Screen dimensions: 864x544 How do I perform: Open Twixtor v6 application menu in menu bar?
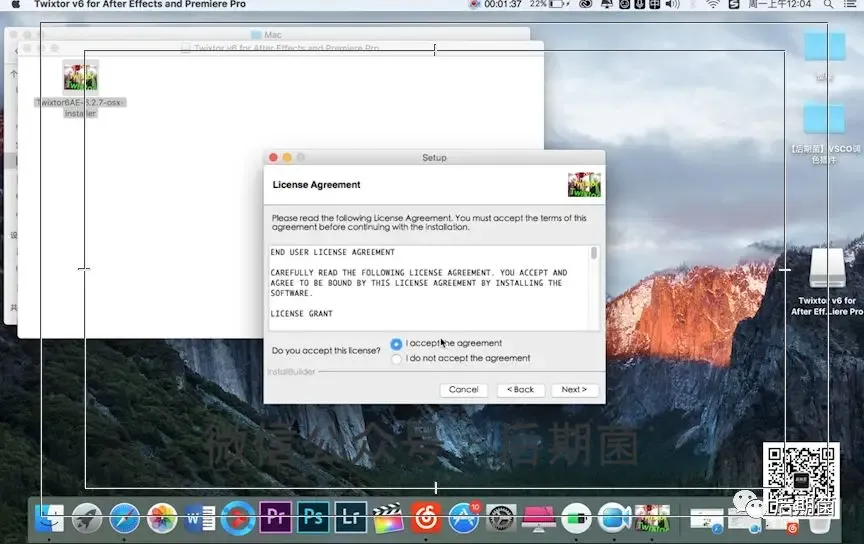tap(140, 4)
